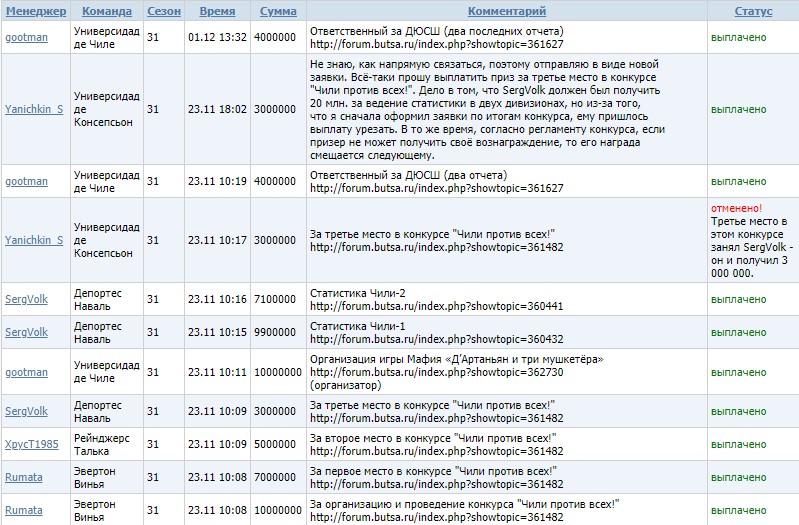799x525 pixels.
Task: Open gootman link in Мафия game row
Action: coord(26,371)
